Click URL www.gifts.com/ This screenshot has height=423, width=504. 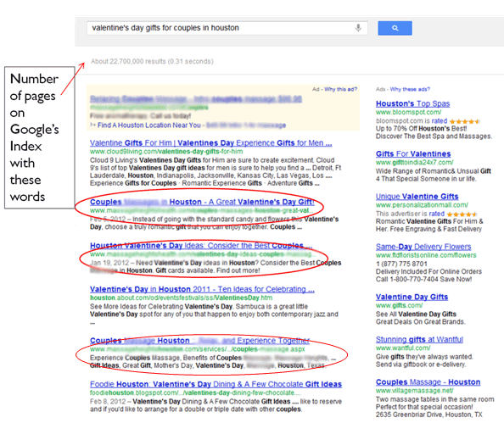(x=400, y=305)
